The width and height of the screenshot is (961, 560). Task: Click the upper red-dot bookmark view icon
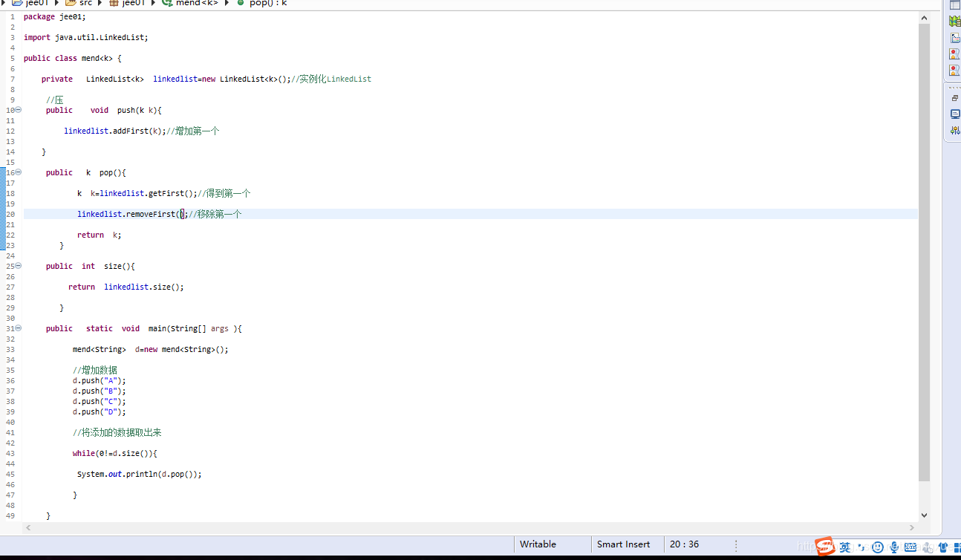click(x=955, y=54)
